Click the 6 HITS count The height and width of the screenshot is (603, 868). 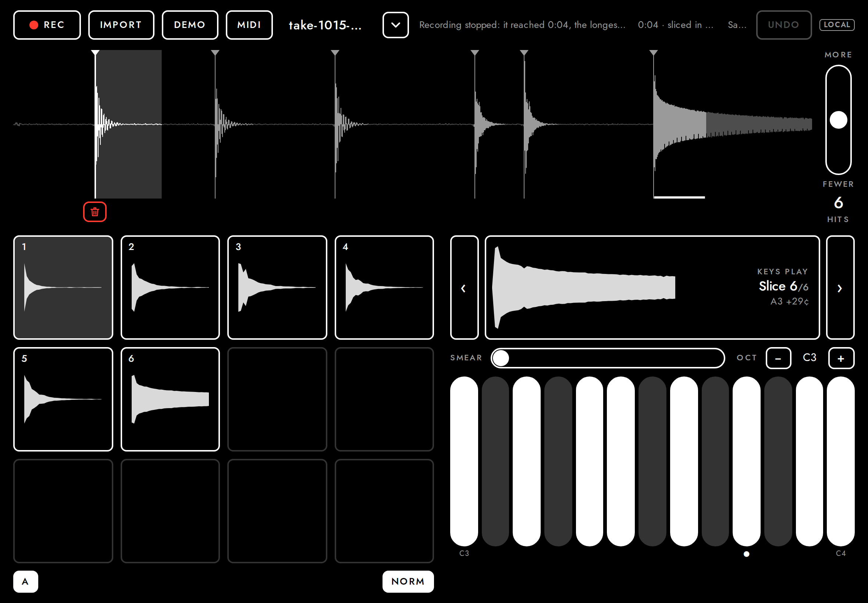tap(838, 209)
